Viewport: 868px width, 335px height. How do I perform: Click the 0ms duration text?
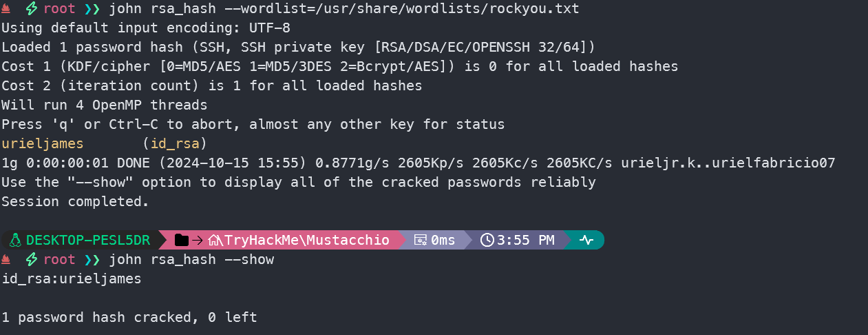tap(443, 240)
